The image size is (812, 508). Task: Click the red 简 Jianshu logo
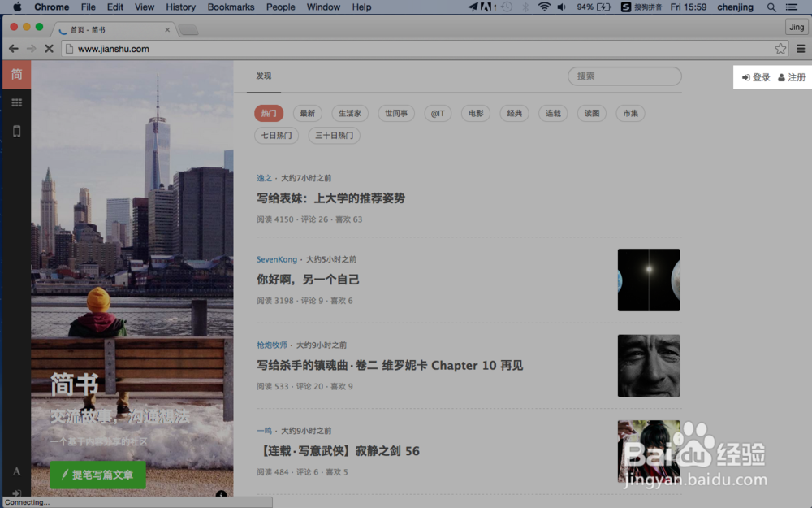(x=16, y=73)
